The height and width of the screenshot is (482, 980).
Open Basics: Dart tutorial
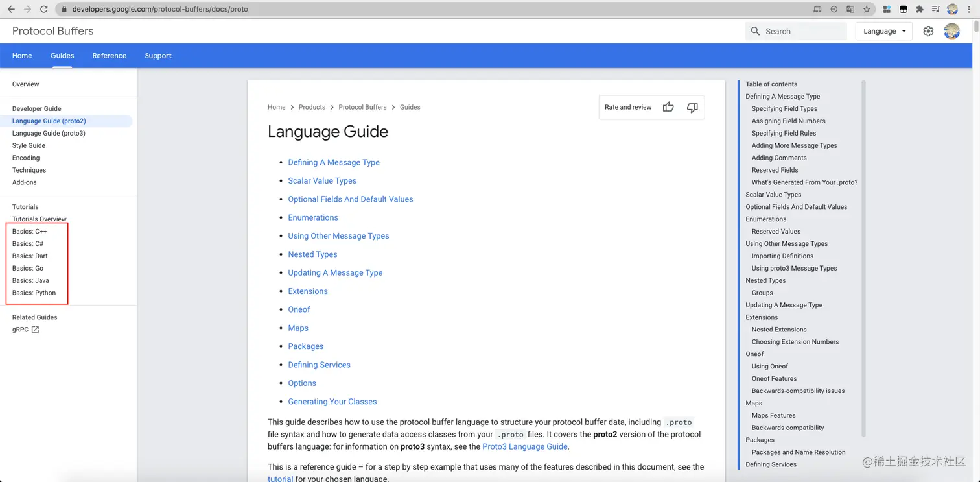(x=30, y=256)
